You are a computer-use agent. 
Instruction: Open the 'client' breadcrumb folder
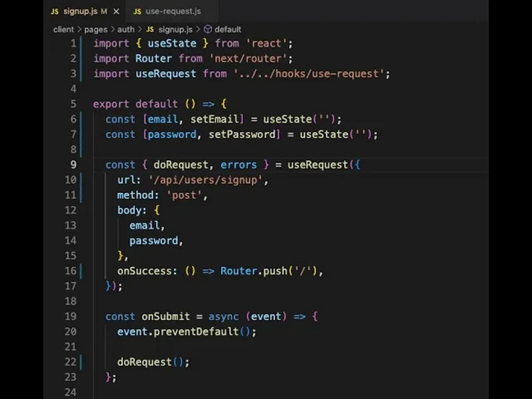click(63, 30)
